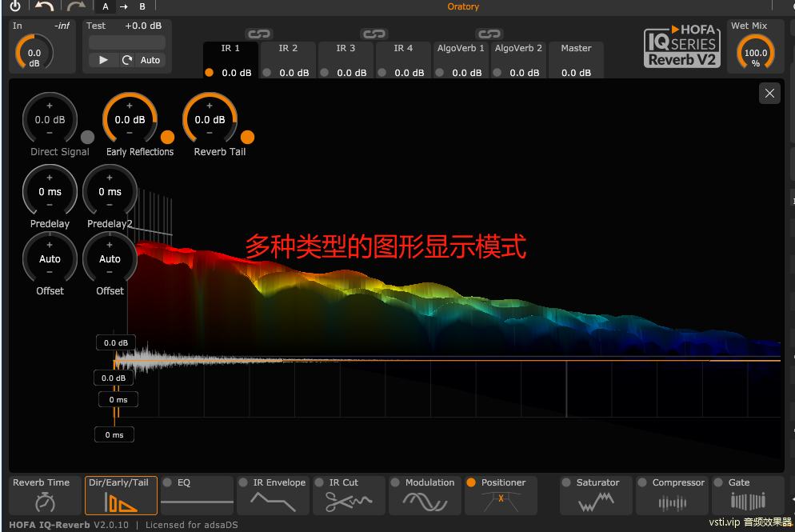The height and width of the screenshot is (532, 795).
Task: Click the In gain knob
Action: tap(34, 52)
